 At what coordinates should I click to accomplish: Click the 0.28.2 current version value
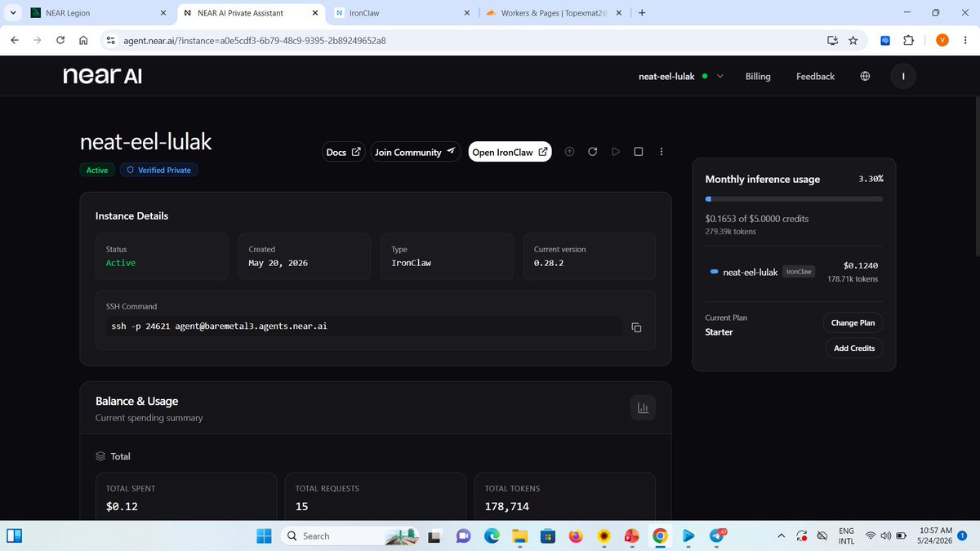(549, 263)
